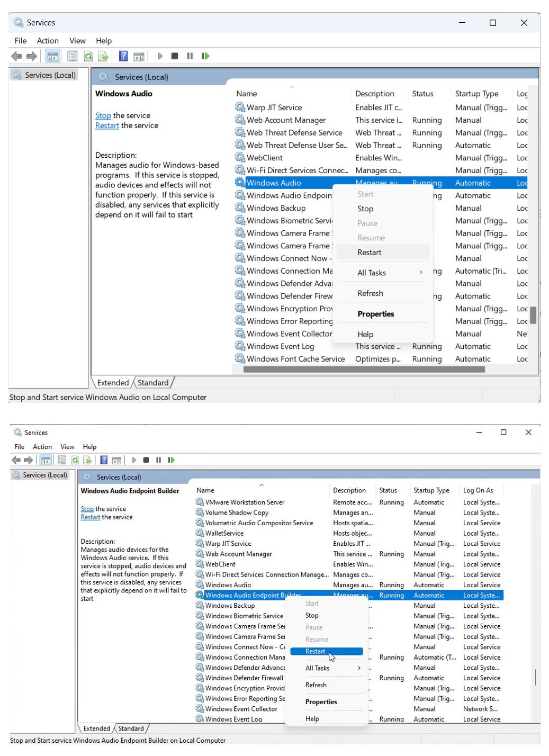This screenshot has height=756, width=549.
Task: Click Export List icon in top toolbar
Action: [x=103, y=56]
